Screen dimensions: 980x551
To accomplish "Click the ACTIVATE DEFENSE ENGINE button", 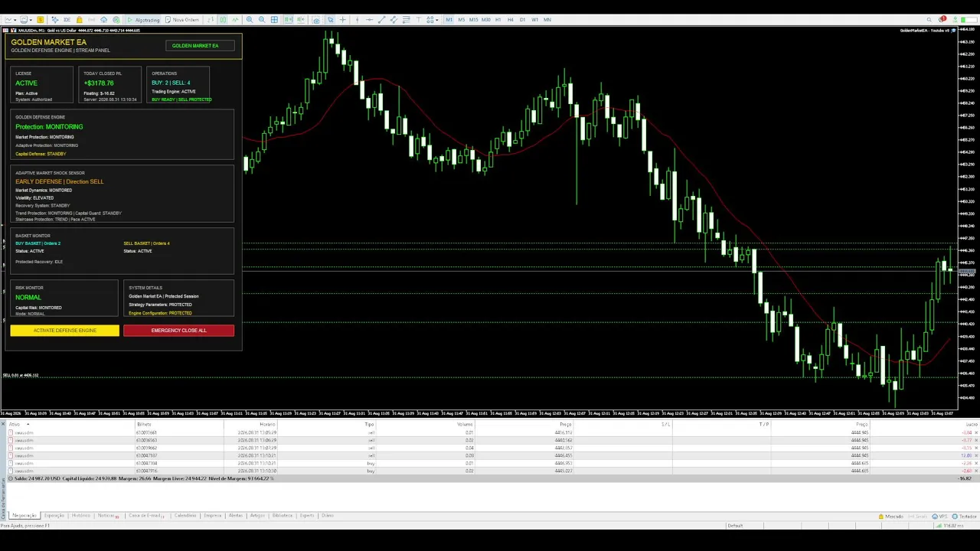I will pos(65,331).
